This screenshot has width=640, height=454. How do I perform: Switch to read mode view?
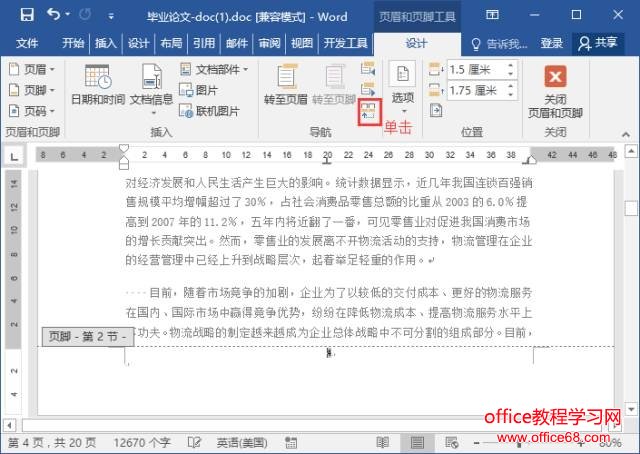(382, 443)
